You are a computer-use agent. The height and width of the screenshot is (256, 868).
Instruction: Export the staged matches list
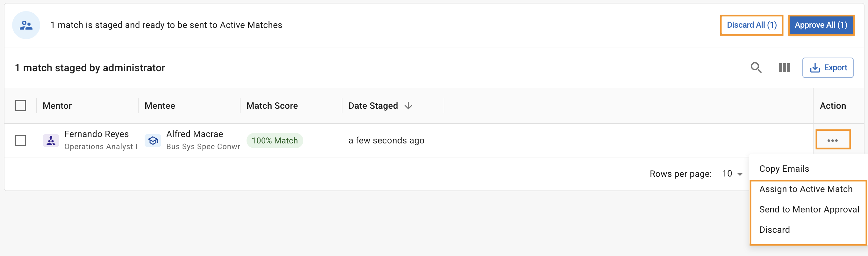pyautogui.click(x=828, y=68)
